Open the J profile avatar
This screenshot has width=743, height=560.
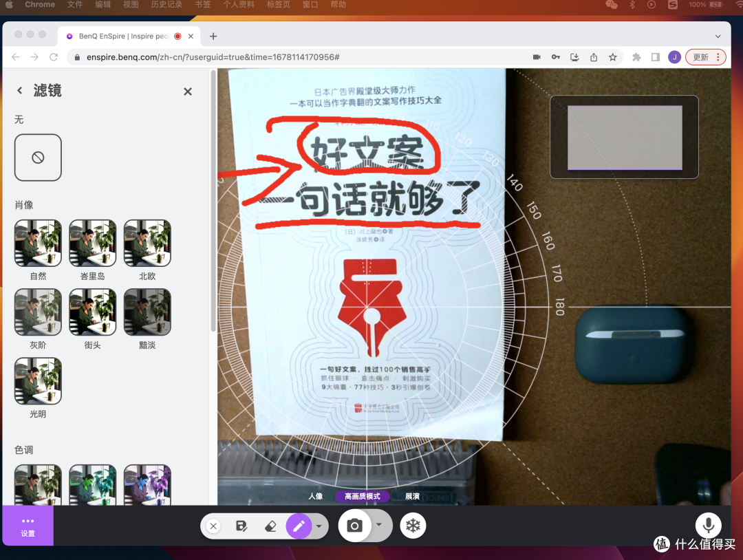coord(674,57)
